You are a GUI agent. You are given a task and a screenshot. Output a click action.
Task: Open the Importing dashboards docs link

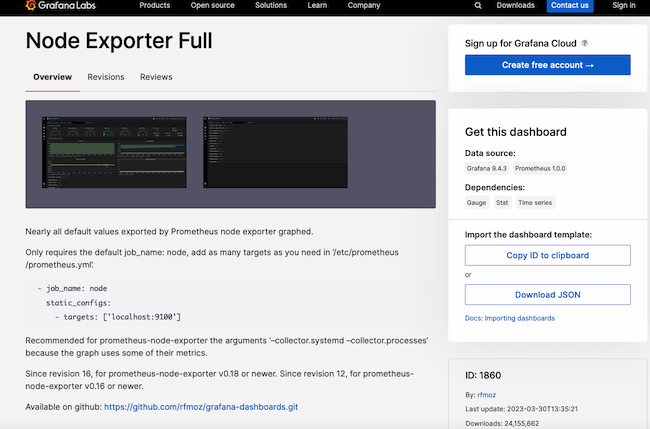tap(510, 318)
